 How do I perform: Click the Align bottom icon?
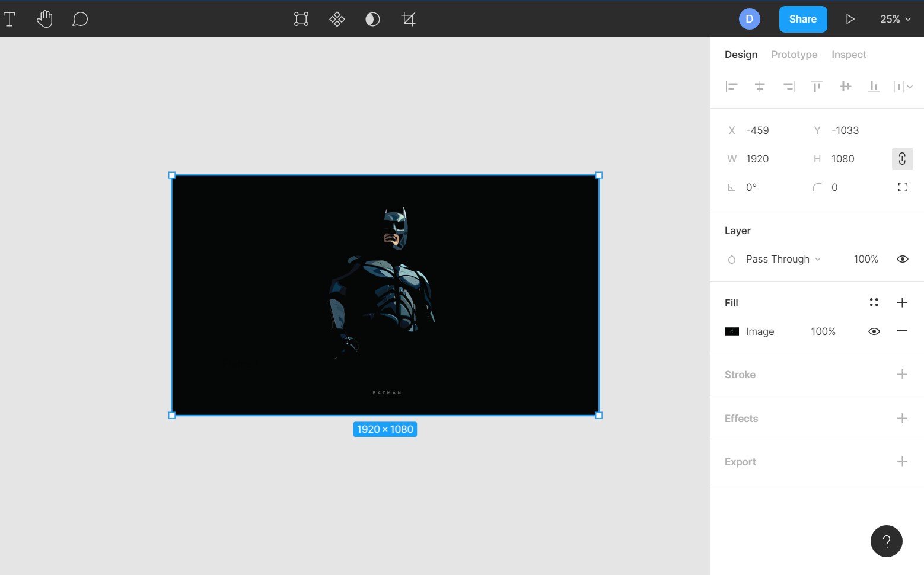[874, 87]
